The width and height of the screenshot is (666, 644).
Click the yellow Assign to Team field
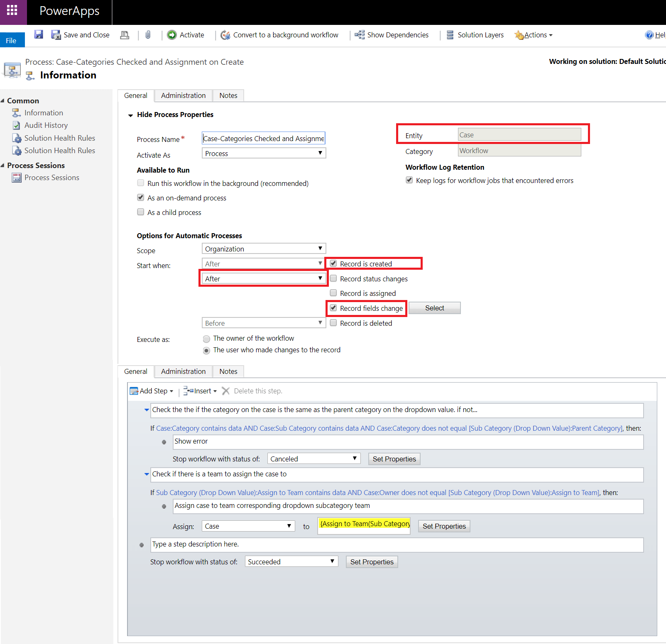pos(364,525)
